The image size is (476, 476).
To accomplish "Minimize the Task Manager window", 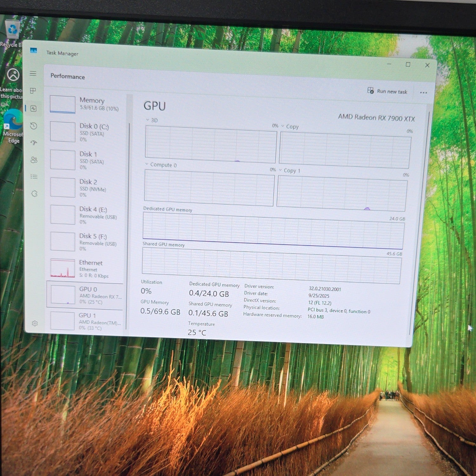I will [x=389, y=64].
